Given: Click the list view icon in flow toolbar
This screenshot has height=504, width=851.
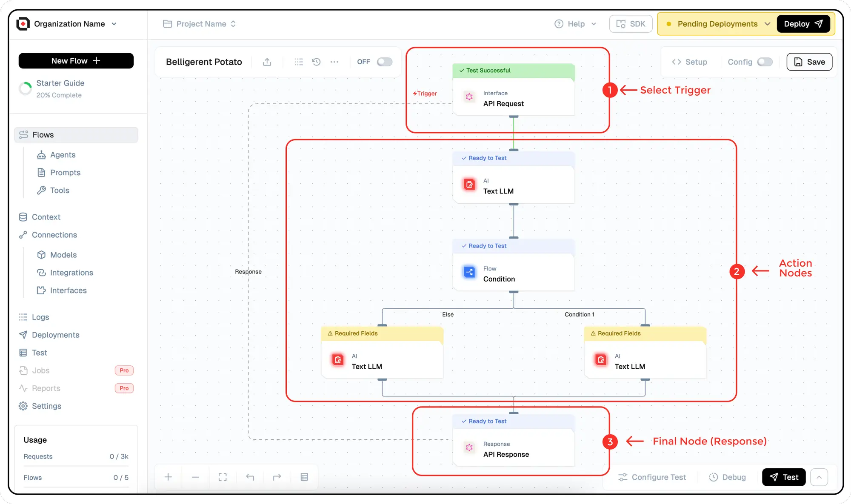Looking at the screenshot, I should tap(299, 62).
